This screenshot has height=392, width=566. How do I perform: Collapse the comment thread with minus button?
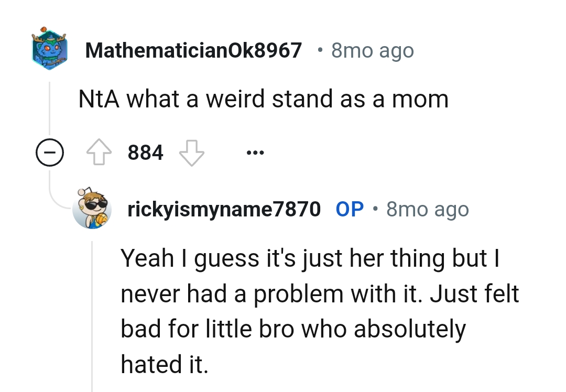tap(50, 153)
